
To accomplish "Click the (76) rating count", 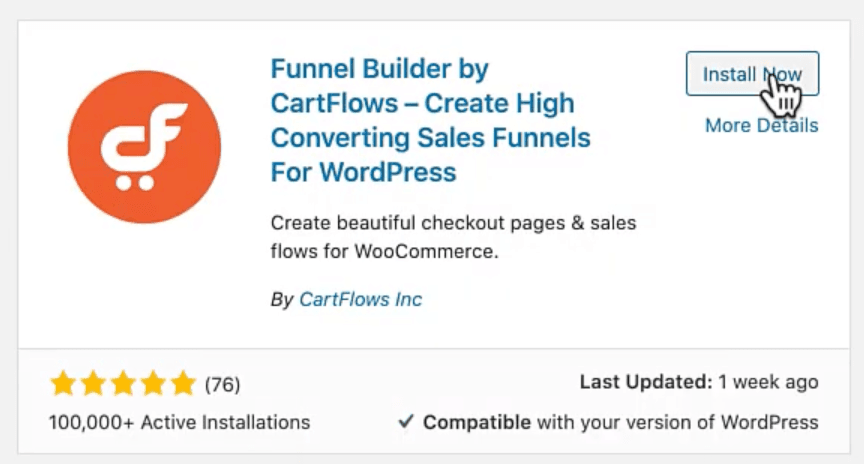I will (x=222, y=384).
